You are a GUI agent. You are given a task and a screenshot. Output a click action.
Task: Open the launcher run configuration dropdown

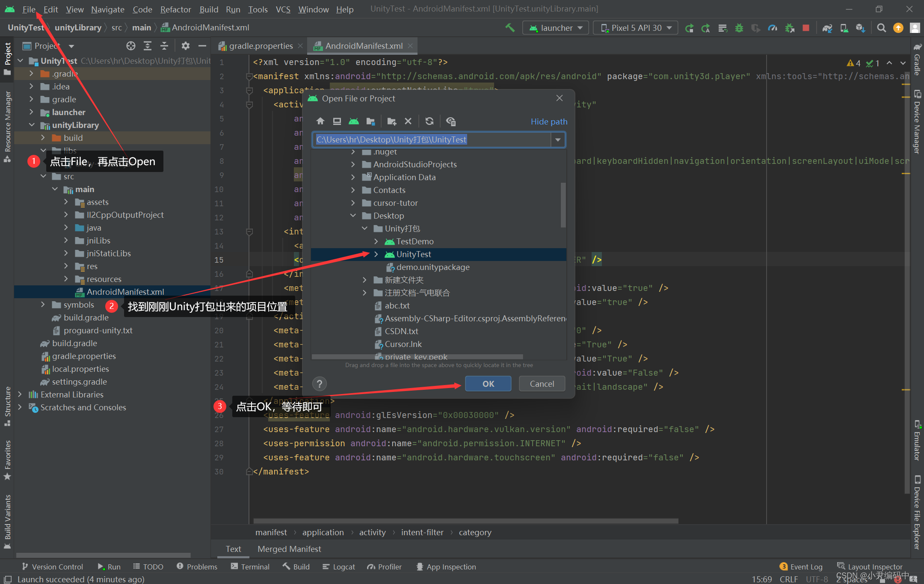point(556,28)
